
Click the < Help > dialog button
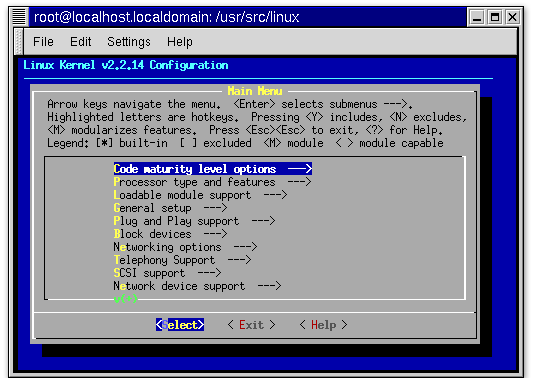pyautogui.click(x=324, y=325)
